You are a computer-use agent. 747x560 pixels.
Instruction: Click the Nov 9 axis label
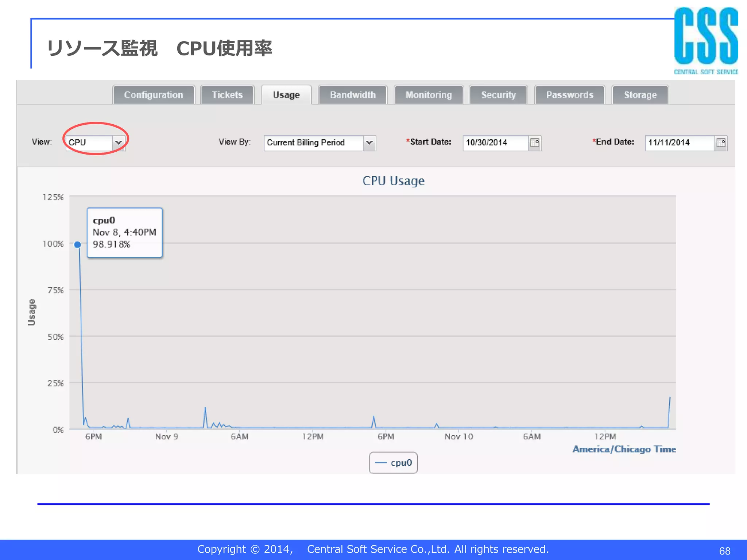click(167, 436)
